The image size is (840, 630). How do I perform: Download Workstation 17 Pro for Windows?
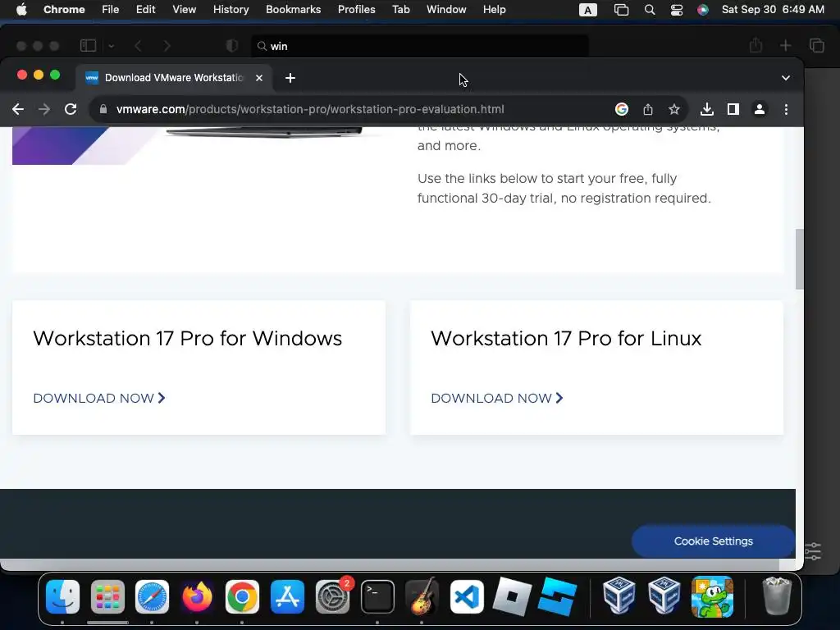point(99,398)
